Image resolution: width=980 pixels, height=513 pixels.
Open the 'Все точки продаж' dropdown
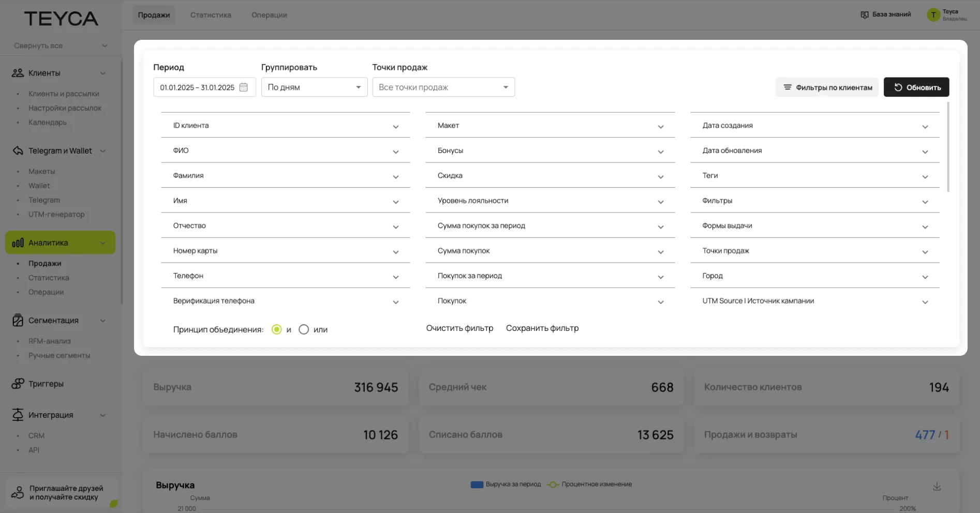point(443,87)
